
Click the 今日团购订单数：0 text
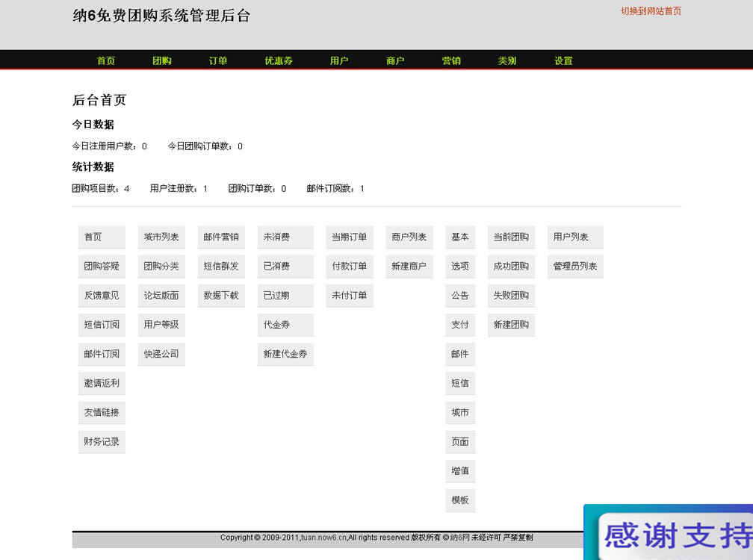click(205, 146)
